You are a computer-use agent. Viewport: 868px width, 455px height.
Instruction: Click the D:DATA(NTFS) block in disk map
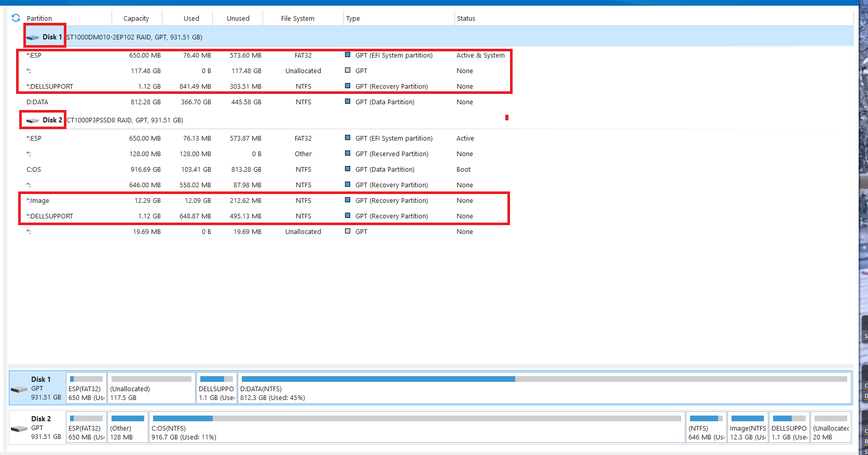pos(544,393)
